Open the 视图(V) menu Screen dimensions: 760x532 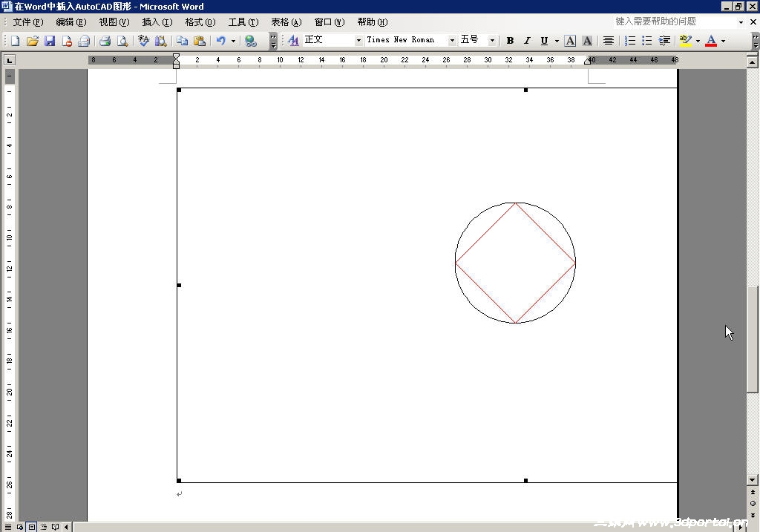click(114, 22)
